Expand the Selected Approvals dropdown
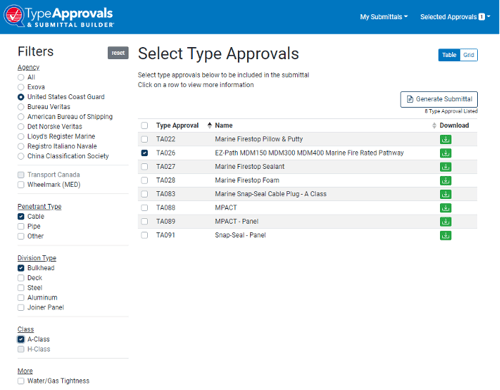500x390 pixels. (455, 17)
